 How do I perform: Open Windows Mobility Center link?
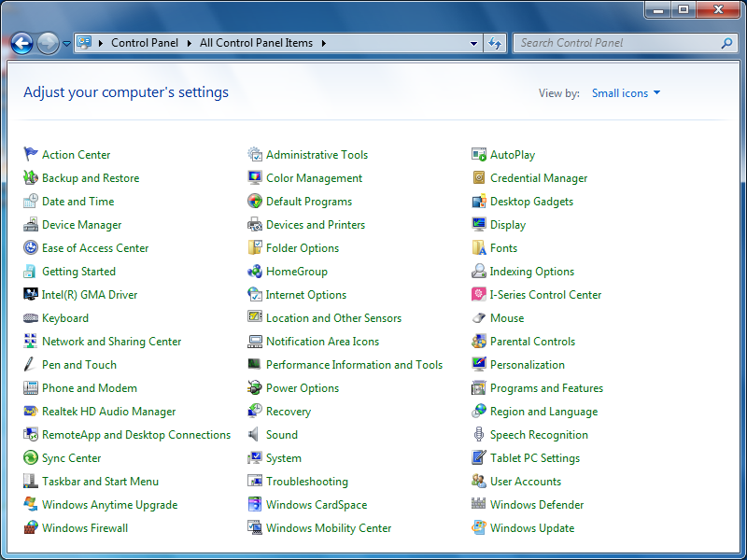[329, 528]
